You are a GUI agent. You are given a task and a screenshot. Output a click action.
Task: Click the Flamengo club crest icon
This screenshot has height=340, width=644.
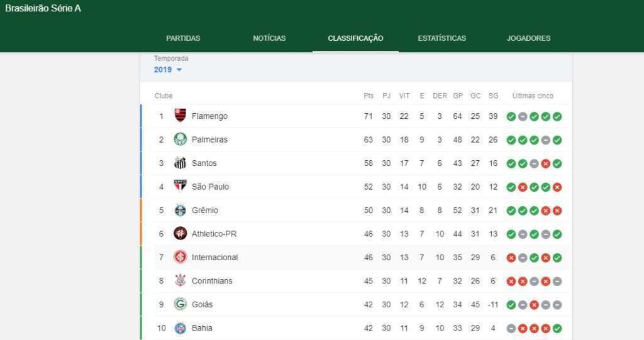(180, 116)
